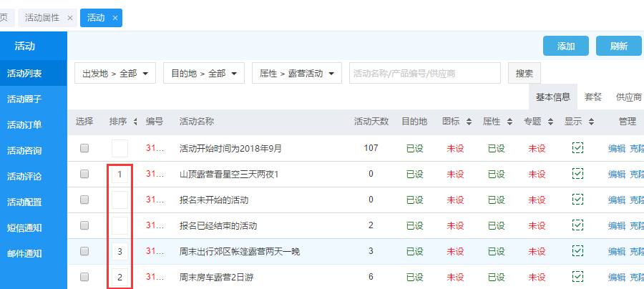Open the 出发地 dropdown filter

115,73
